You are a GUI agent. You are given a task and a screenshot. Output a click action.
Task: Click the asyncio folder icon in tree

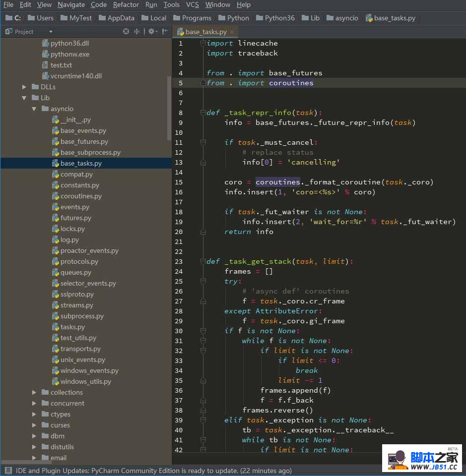(45, 109)
